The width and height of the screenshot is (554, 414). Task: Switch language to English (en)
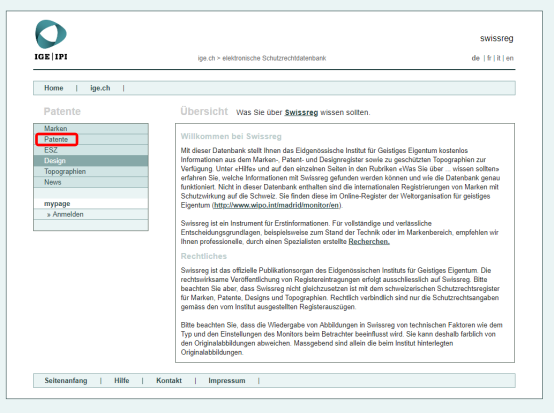[x=509, y=58]
